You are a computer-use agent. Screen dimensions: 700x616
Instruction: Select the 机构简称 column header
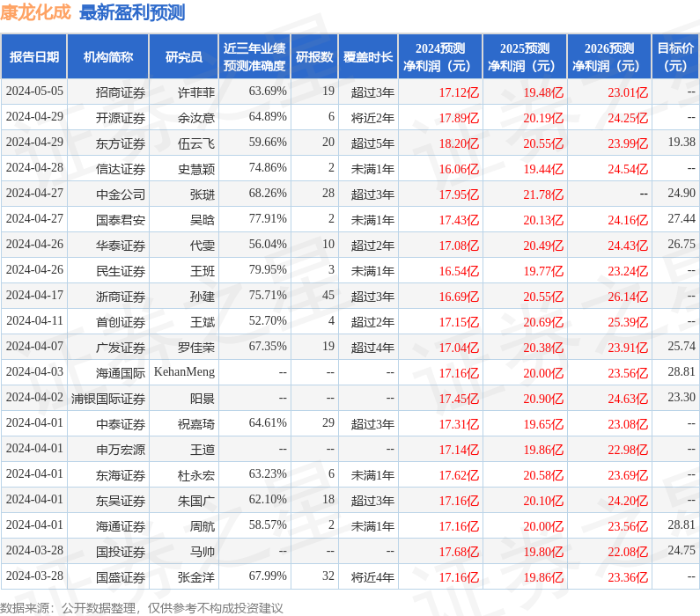click(108, 56)
